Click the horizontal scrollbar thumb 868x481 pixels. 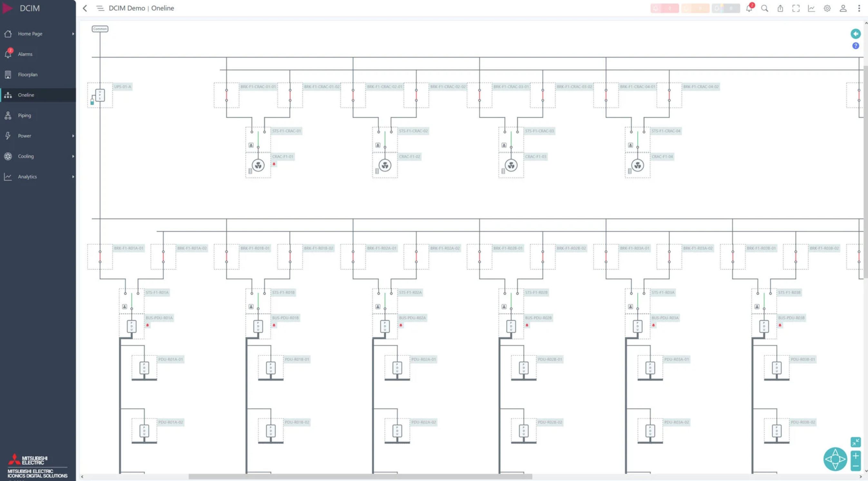tap(360, 476)
